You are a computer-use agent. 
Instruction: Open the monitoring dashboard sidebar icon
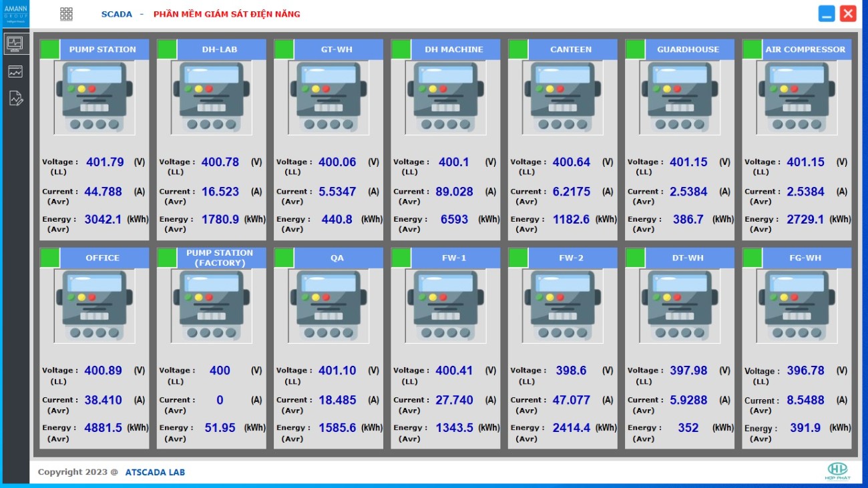[15, 44]
